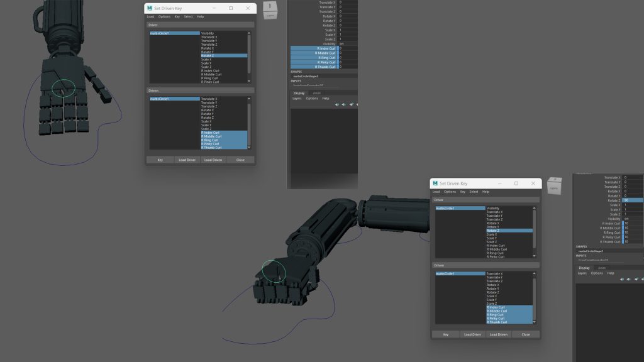Click the Maya logo in the upper Set Driven Key title bar
Screen dimensions: 644x362
coord(150,8)
